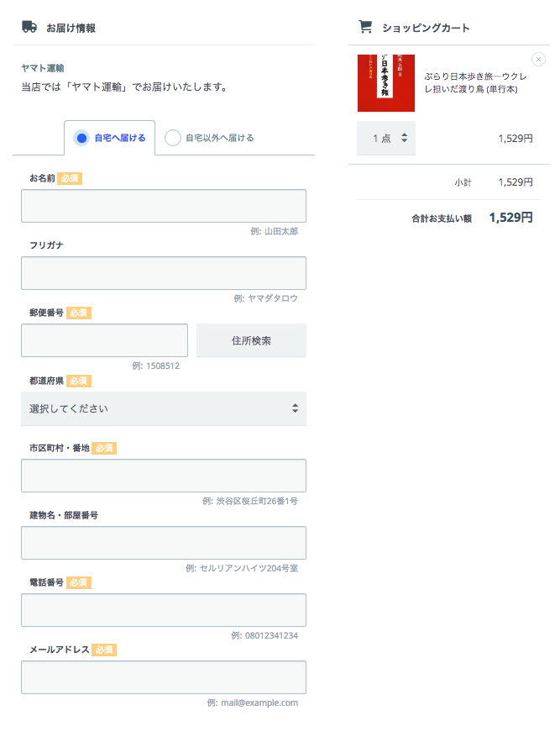The width and height of the screenshot is (560, 742).
Task: Click the example text 例: mail@example.com
Action: pos(253,703)
